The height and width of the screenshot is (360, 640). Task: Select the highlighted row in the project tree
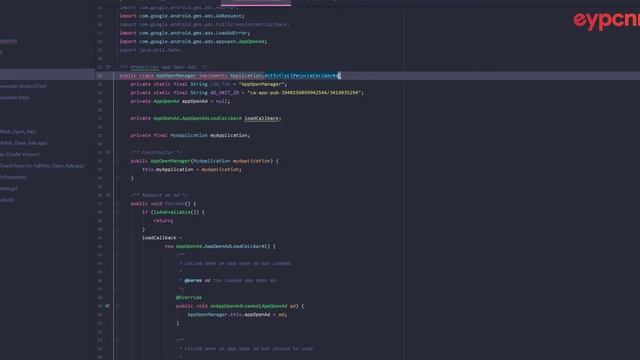(47, 74)
